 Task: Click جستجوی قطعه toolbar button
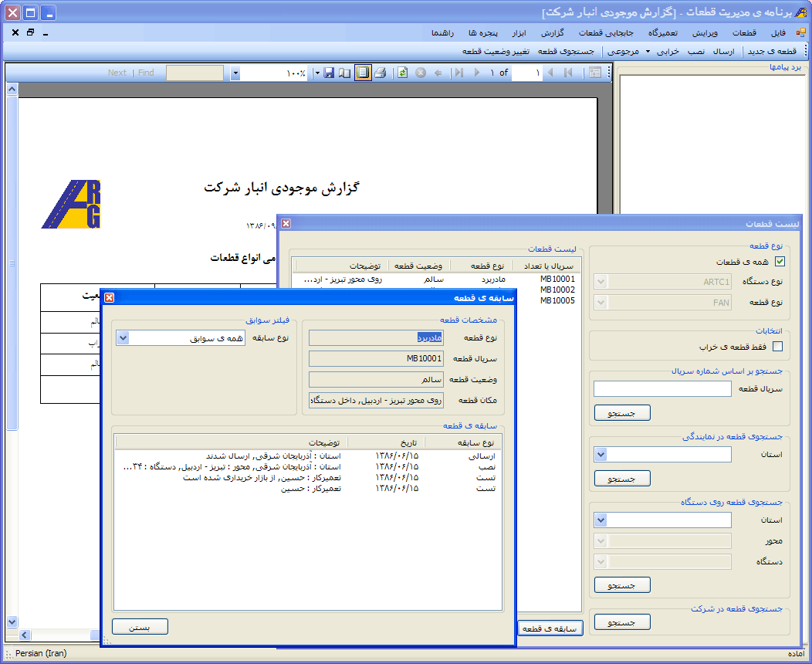click(x=566, y=51)
